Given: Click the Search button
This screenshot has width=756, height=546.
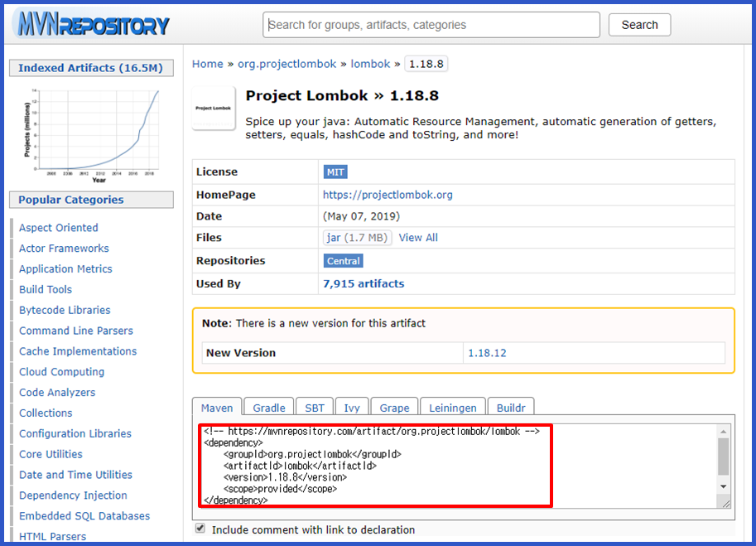Looking at the screenshot, I should (x=639, y=25).
